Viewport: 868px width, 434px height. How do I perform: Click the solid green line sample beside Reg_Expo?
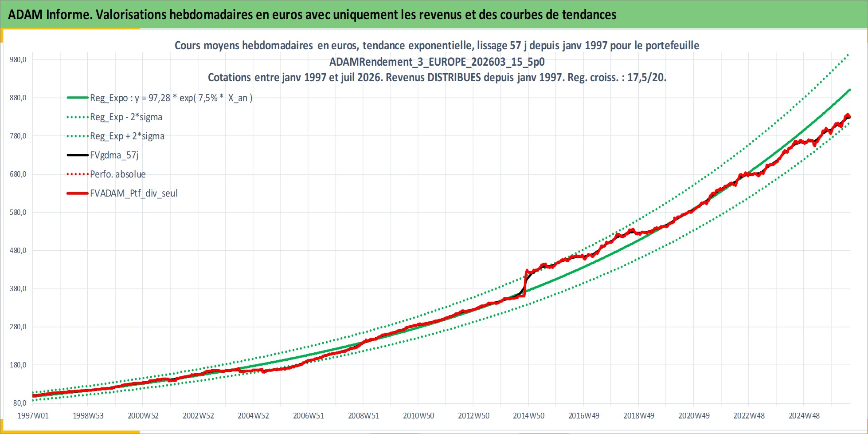[78, 98]
